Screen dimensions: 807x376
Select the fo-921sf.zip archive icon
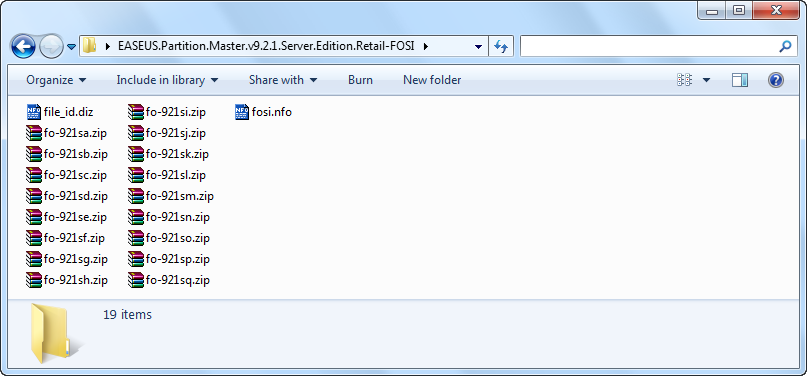coord(33,238)
